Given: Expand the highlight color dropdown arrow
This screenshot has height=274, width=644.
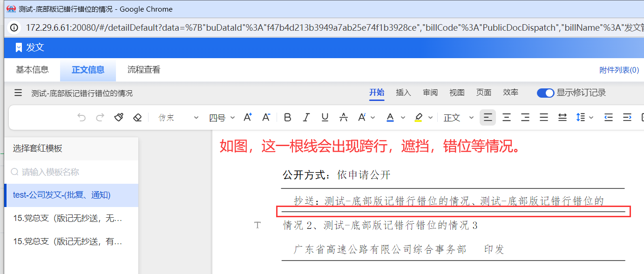Looking at the screenshot, I should click(430, 118).
